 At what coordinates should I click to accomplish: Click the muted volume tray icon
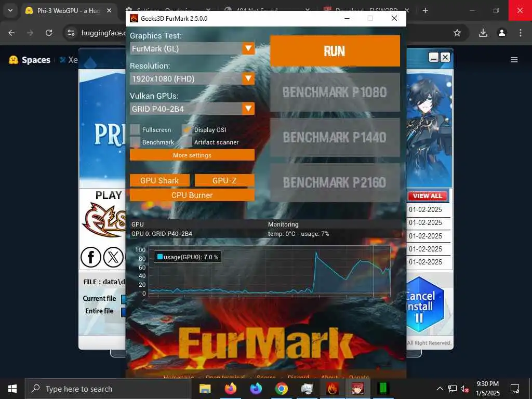(465, 389)
